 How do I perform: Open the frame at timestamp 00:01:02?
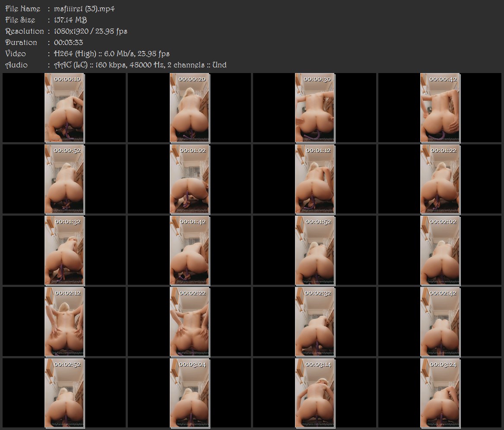190,179
